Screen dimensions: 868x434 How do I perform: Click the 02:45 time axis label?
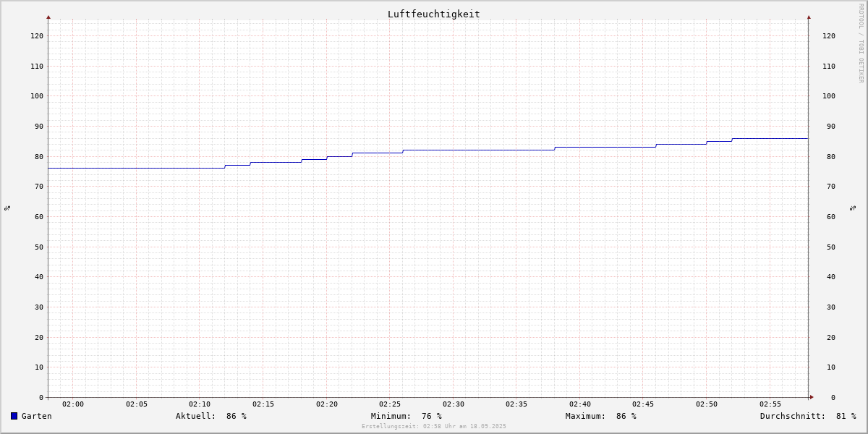coord(644,404)
